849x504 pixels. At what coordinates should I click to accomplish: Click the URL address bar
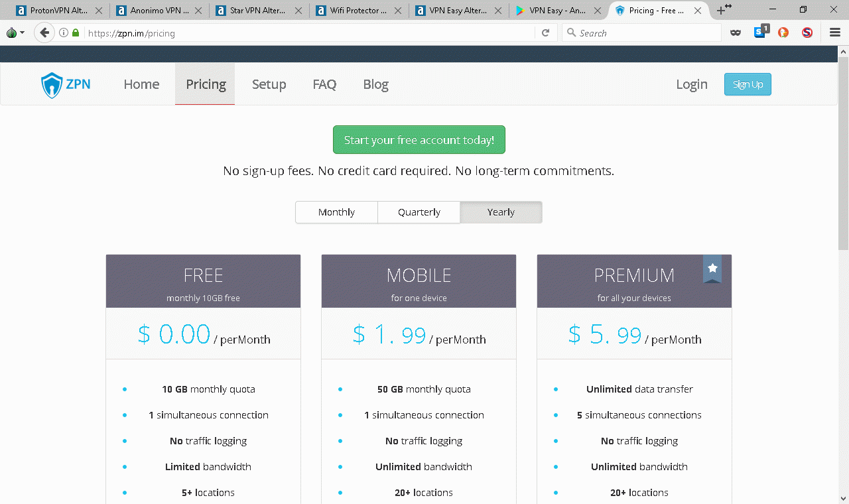(x=310, y=32)
